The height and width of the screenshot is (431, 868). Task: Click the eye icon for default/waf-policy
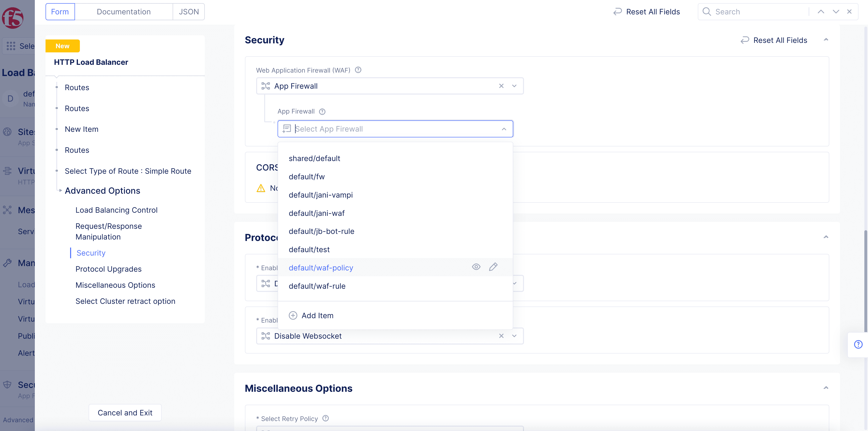point(476,267)
